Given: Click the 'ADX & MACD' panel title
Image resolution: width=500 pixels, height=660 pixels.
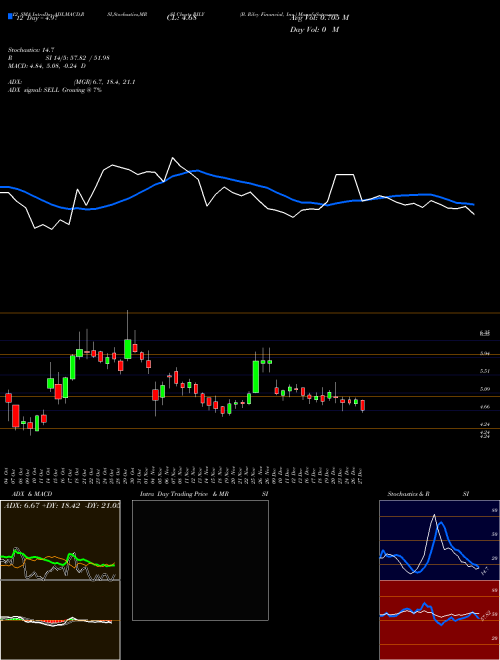Looking at the screenshot, I should pyautogui.click(x=32, y=494).
